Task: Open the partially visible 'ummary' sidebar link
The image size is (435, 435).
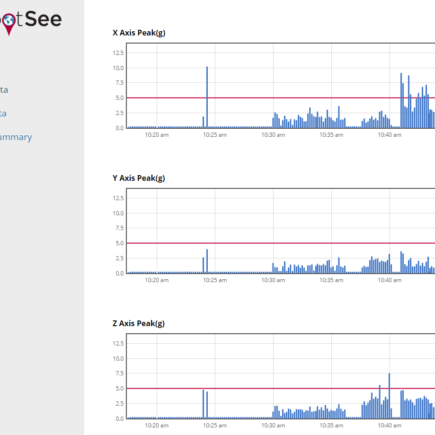Action: coord(16,137)
